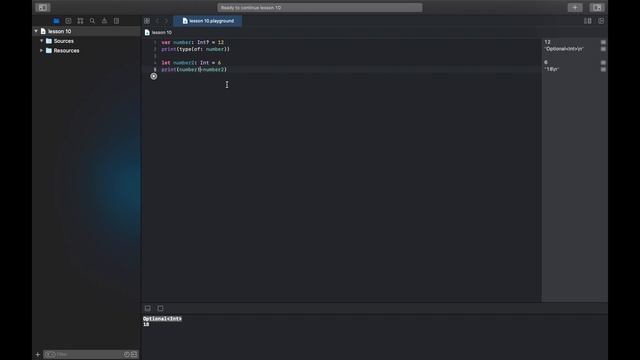Open the Project navigator folder icon

pyautogui.click(x=56, y=21)
